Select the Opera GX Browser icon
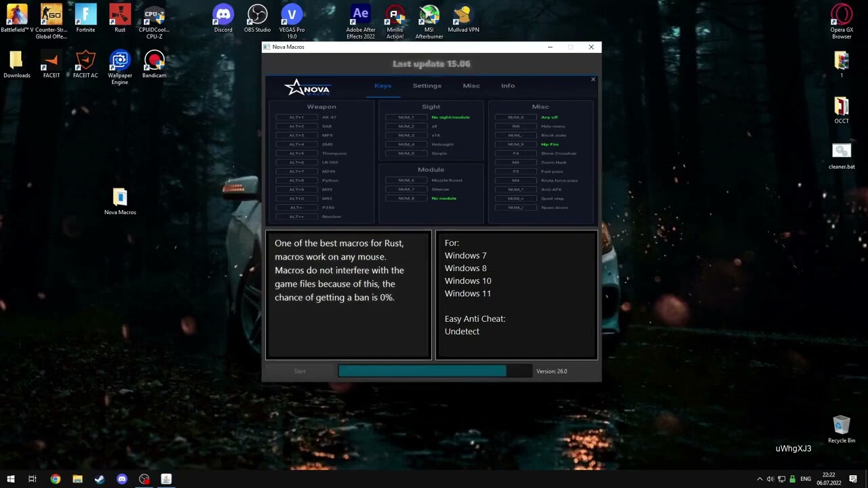 click(x=842, y=22)
